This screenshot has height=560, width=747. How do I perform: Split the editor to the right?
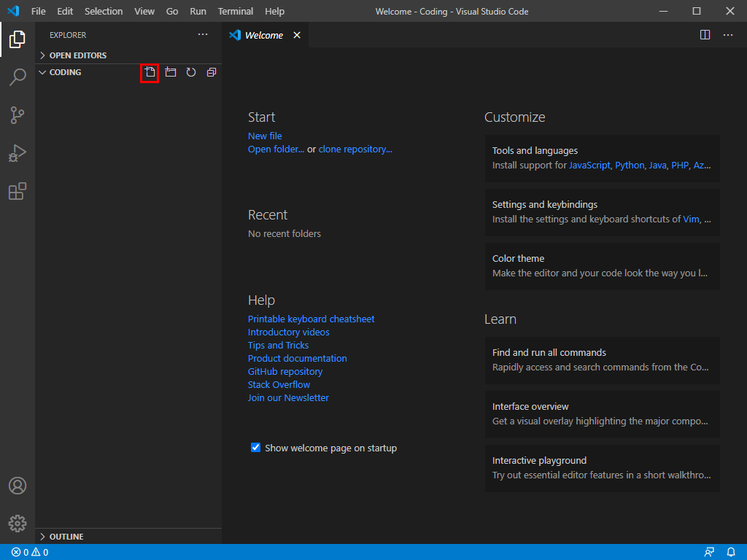click(x=705, y=35)
